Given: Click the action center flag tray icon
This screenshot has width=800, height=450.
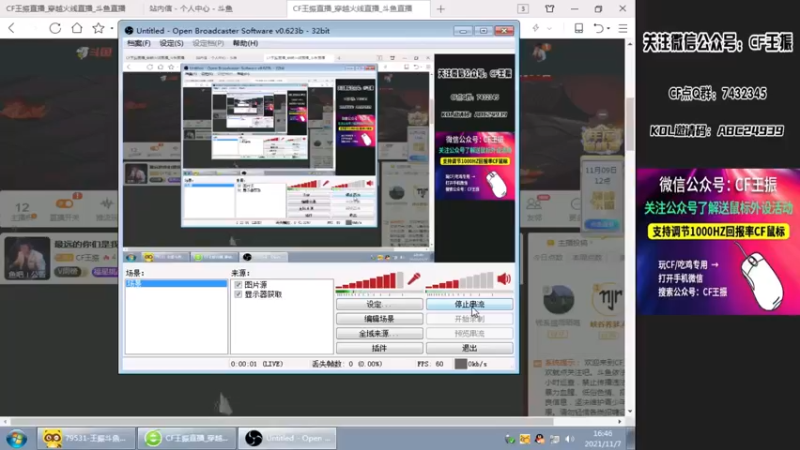Looking at the screenshot, I should pyautogui.click(x=555, y=439).
